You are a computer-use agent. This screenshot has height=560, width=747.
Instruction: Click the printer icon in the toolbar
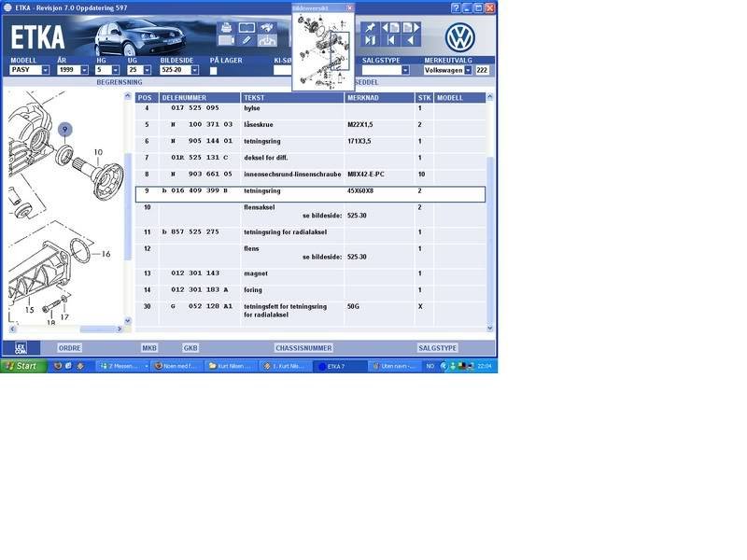[x=226, y=27]
